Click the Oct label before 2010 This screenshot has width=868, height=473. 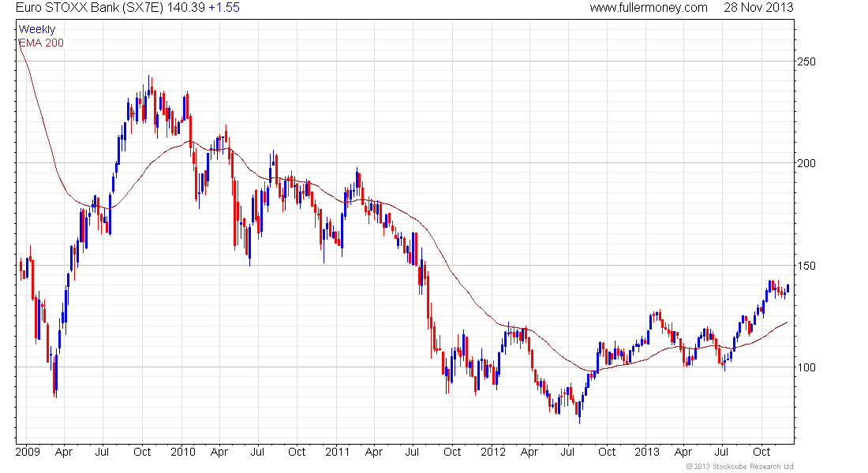tap(142, 452)
